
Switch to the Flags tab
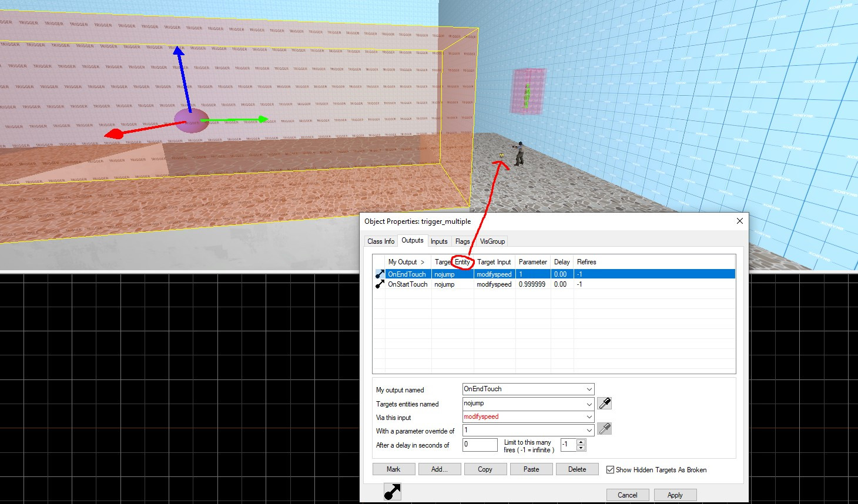click(462, 241)
